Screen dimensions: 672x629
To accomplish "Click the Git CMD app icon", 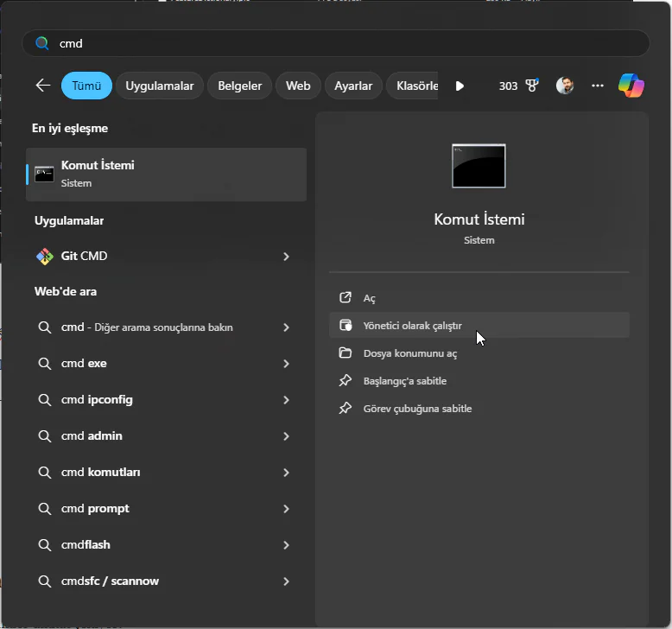I will pyautogui.click(x=45, y=257).
